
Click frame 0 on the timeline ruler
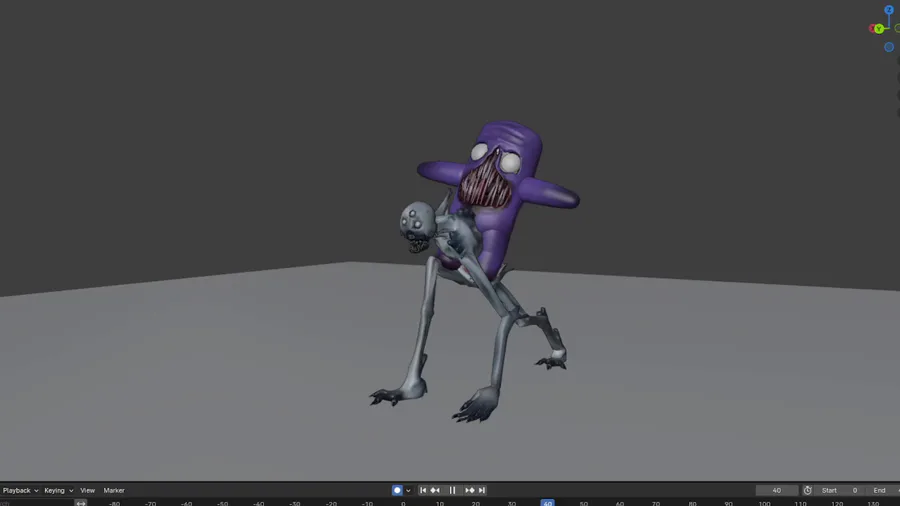(403, 503)
